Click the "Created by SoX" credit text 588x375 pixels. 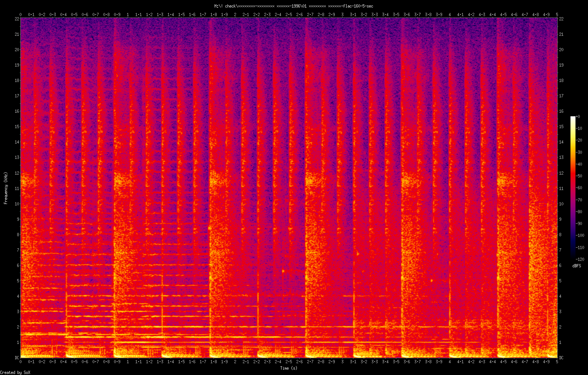(x=15, y=372)
